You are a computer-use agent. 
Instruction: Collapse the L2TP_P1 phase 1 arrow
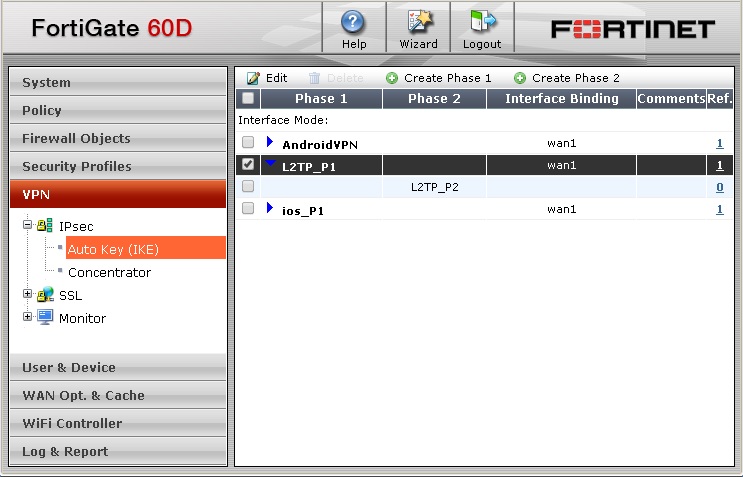[271, 163]
